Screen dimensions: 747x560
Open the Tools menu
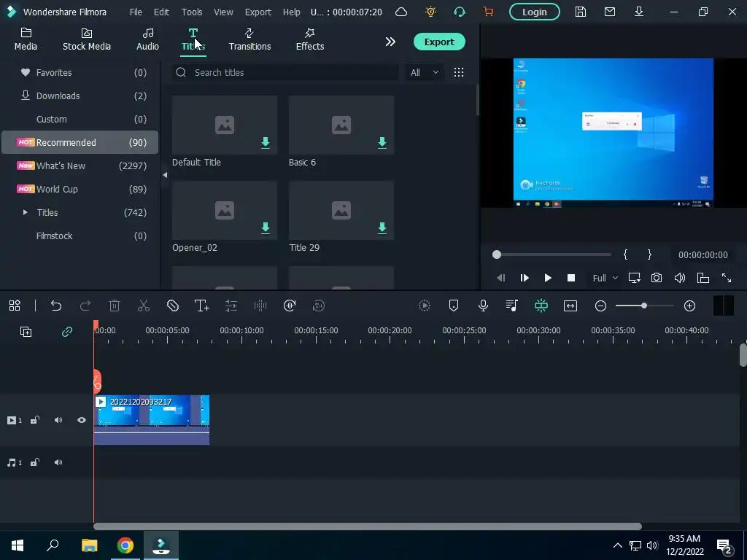[x=192, y=12]
